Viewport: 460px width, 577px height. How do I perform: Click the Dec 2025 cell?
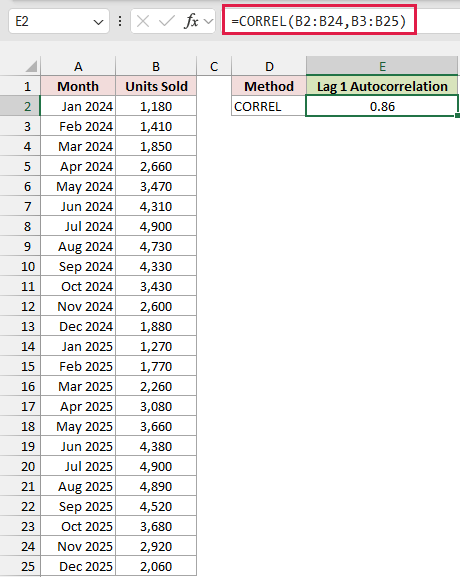pyautogui.click(x=78, y=566)
